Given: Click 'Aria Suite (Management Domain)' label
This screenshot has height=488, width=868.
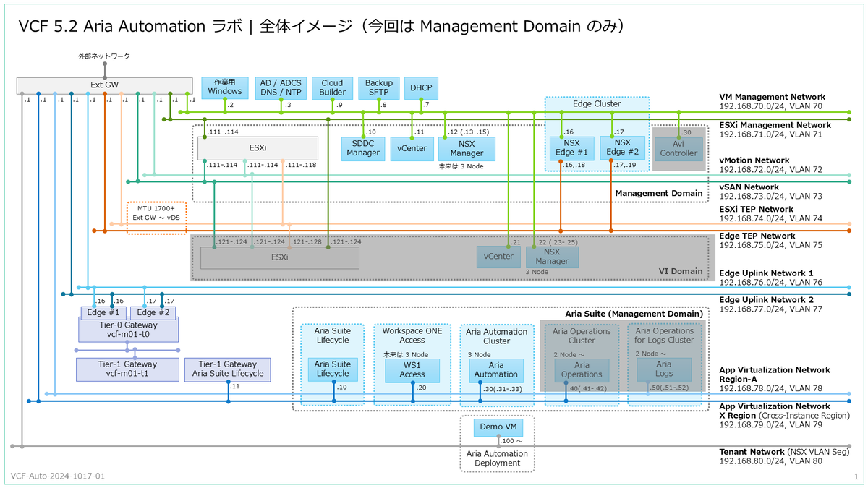Looking at the screenshot, I should [634, 314].
